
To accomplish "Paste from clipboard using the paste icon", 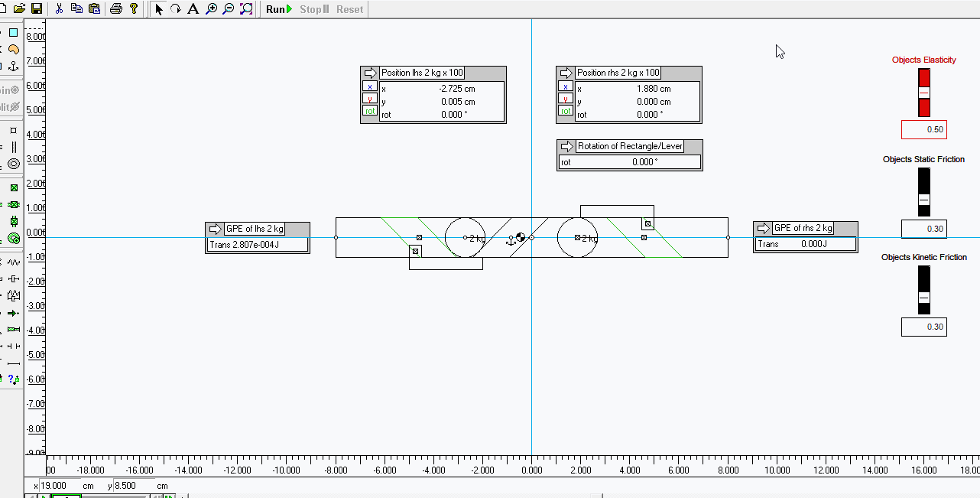I will 94,9.
